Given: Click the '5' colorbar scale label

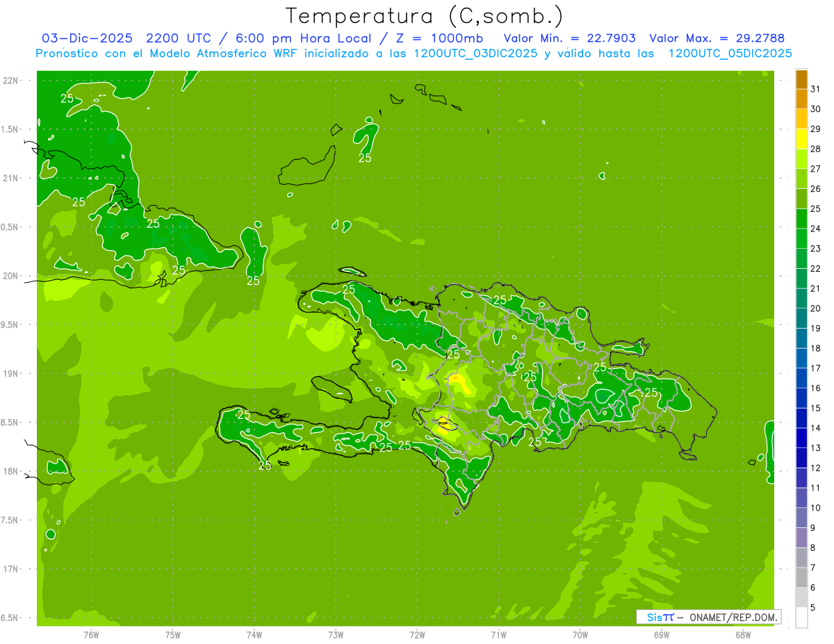Looking at the screenshot, I should (813, 607).
